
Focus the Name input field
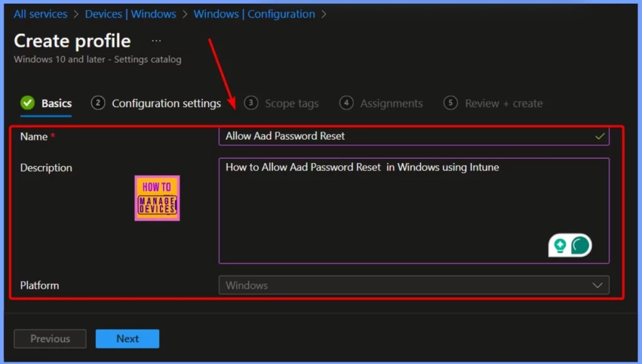[414, 136]
